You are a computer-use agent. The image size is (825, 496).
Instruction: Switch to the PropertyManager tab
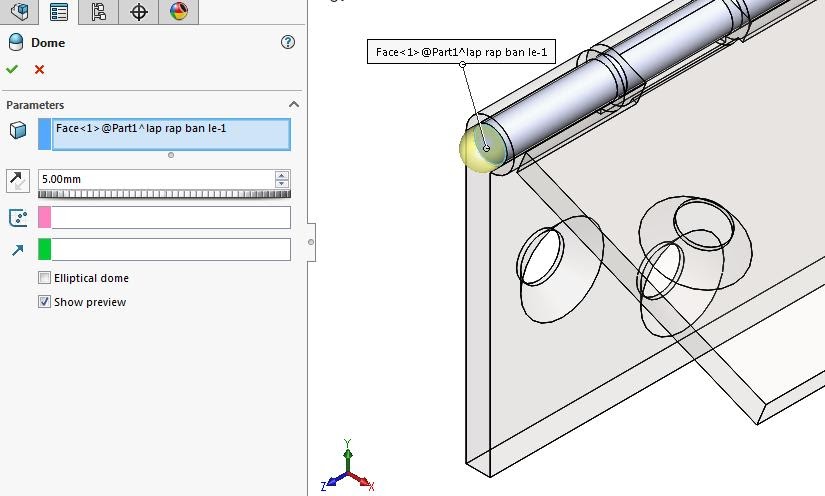[x=58, y=12]
